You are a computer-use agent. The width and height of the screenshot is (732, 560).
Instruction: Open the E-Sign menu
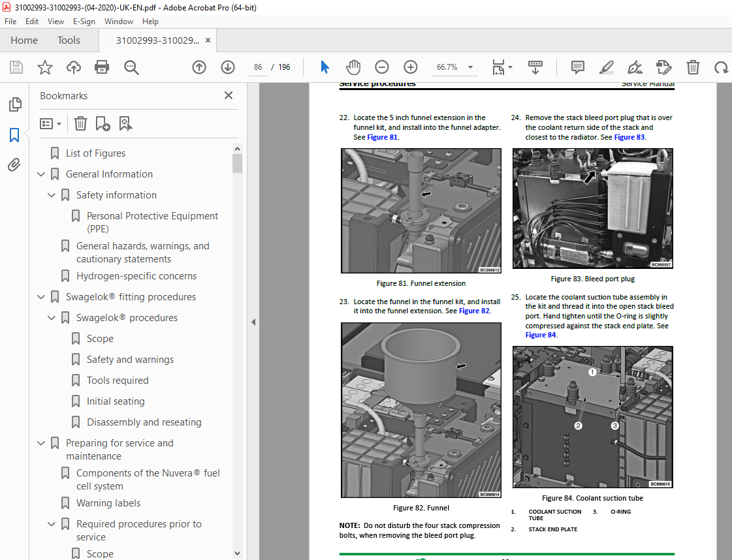coord(84,22)
